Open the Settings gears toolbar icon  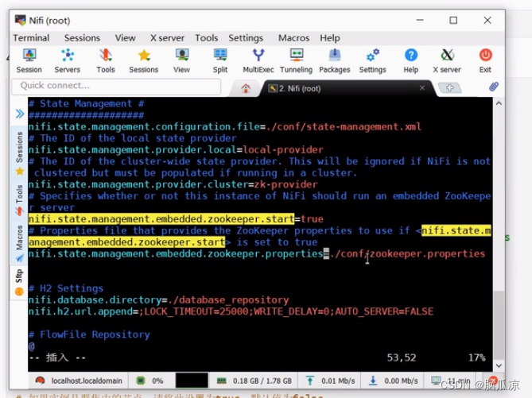pos(372,61)
